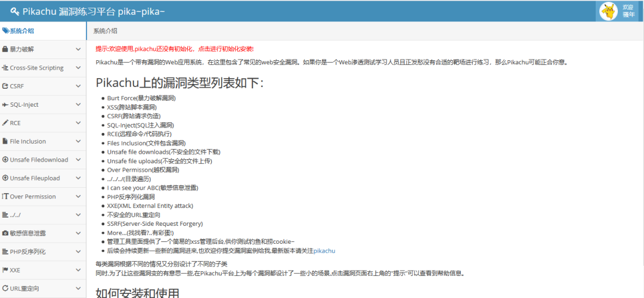Click the Files Inclusion(文件包含漏洞) list entry
Screen dimensions: 644x298
pyautogui.click(x=146, y=143)
